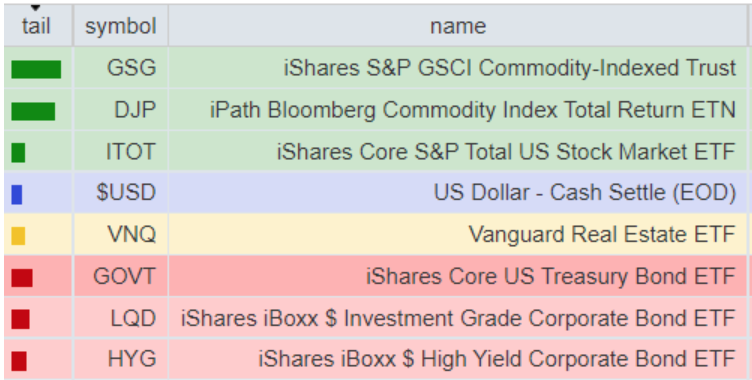Open Vanguard Real Estate ETF row

375,234
